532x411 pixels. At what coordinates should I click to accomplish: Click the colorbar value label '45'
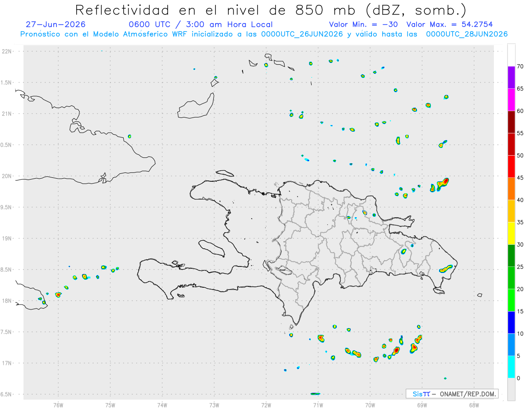click(520, 178)
